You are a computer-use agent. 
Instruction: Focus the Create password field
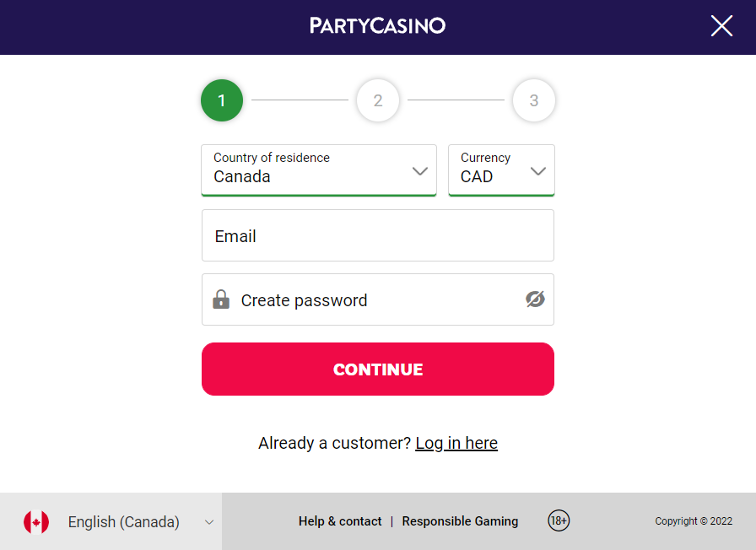378,299
